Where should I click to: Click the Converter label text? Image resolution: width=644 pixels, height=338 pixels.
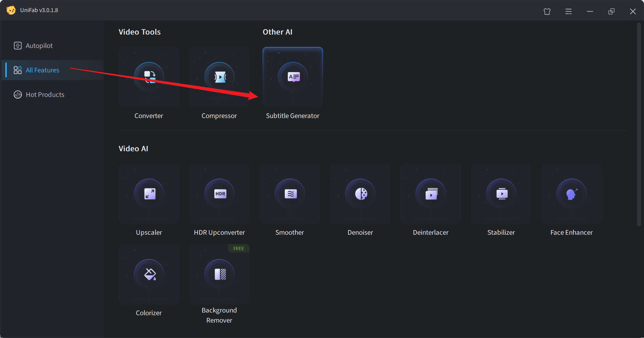pos(149,116)
